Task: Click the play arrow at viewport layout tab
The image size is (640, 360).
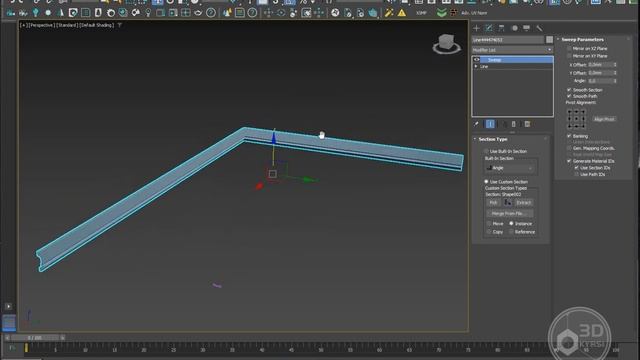Action: (x=9, y=306)
